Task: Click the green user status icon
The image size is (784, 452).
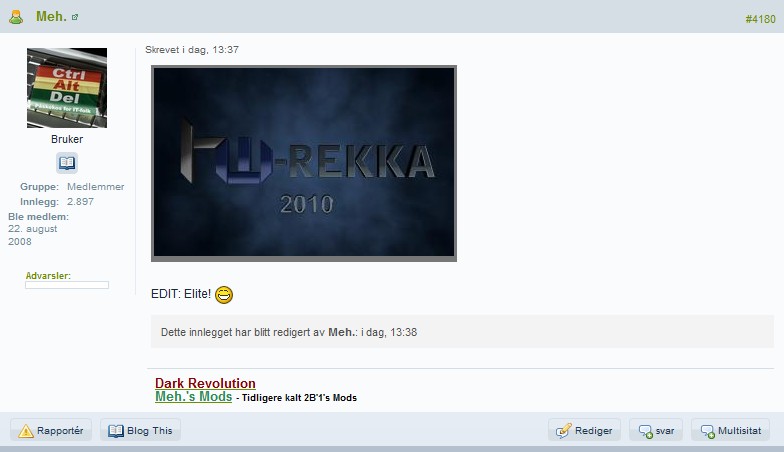Action: pos(16,17)
